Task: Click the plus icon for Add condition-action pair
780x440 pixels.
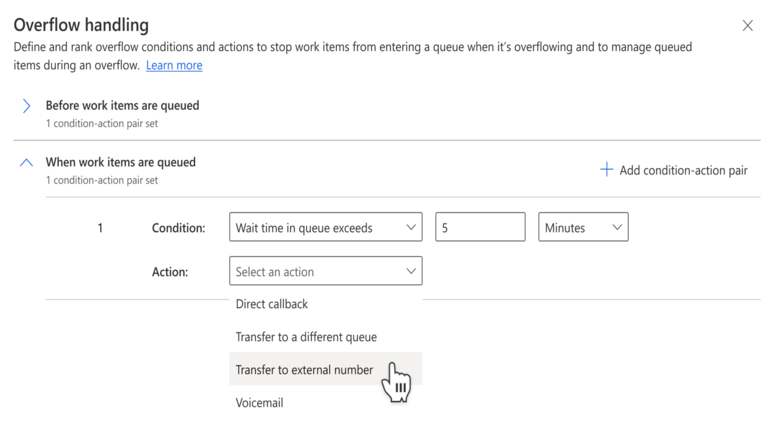Action: [x=606, y=170]
